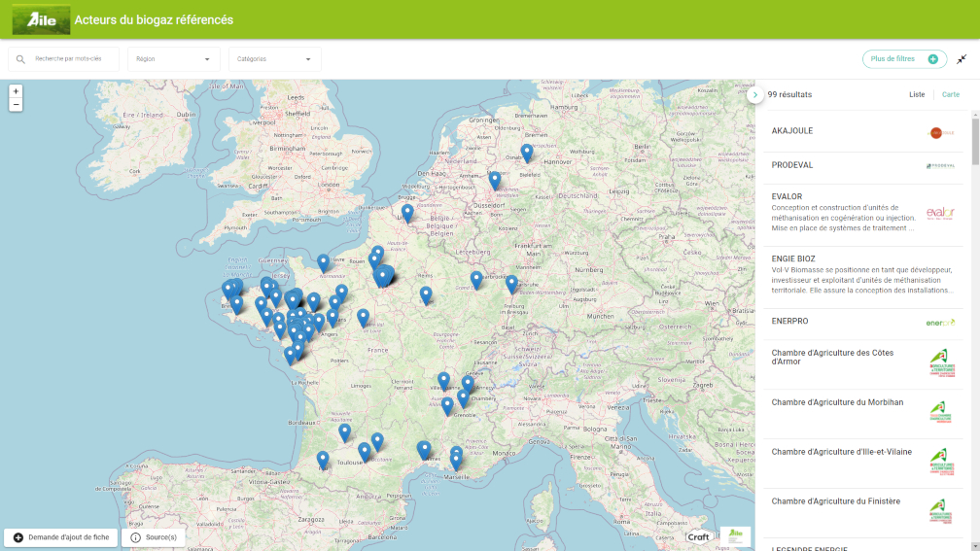Image resolution: width=980 pixels, height=551 pixels.
Task: Click the Finistère chamber logo
Action: pyautogui.click(x=941, y=511)
